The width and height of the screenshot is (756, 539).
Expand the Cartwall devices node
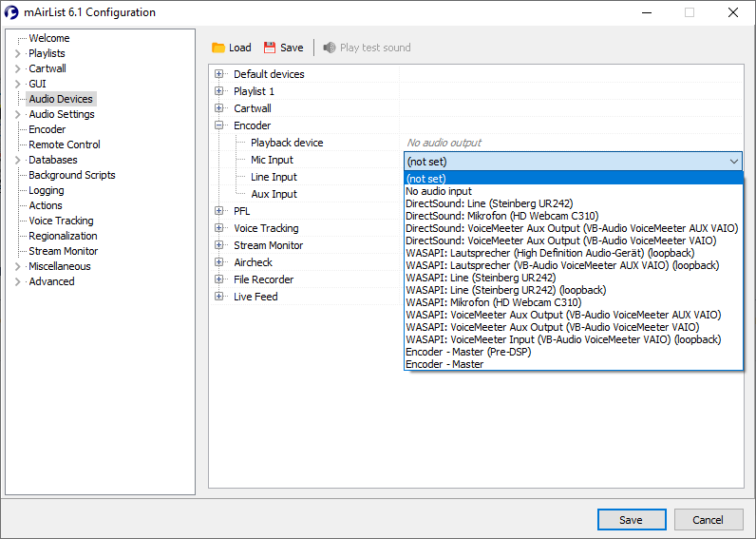pos(219,108)
